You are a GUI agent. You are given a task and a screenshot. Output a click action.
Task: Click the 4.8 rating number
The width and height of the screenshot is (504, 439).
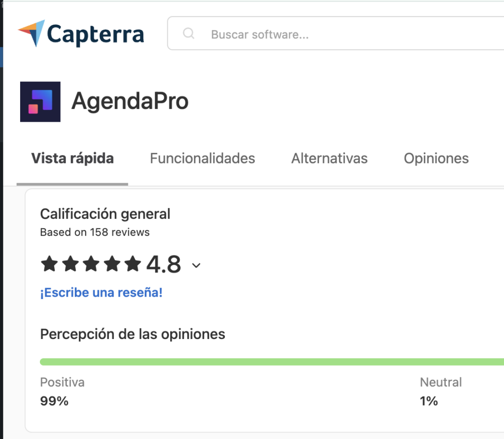[x=163, y=264]
